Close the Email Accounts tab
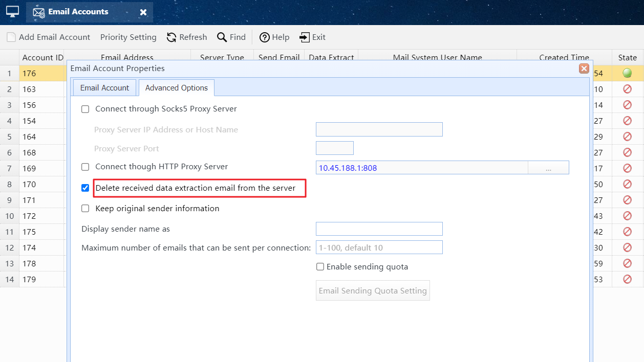The height and width of the screenshot is (362, 644). click(x=143, y=12)
